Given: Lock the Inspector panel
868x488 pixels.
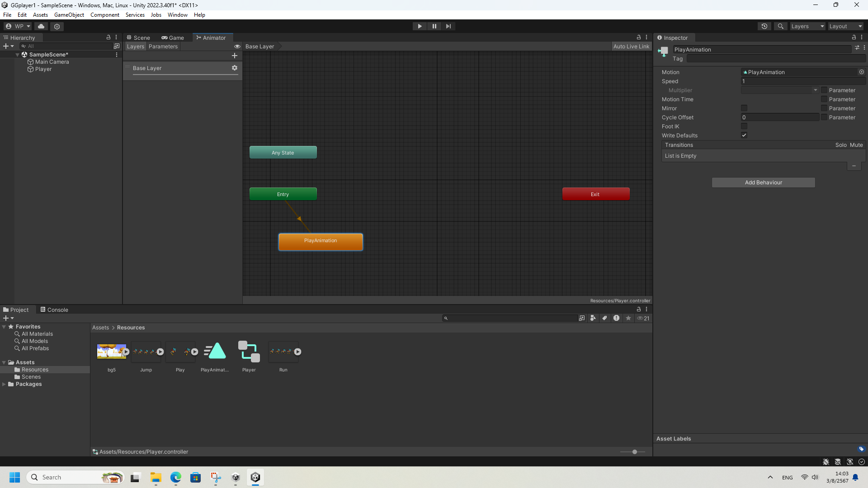Looking at the screenshot, I should pyautogui.click(x=854, y=38).
